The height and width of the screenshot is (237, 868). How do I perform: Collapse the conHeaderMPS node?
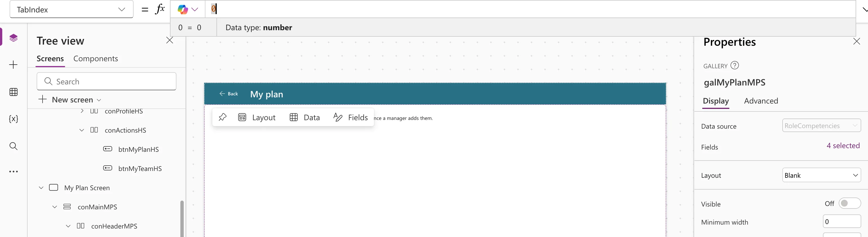[68, 226]
